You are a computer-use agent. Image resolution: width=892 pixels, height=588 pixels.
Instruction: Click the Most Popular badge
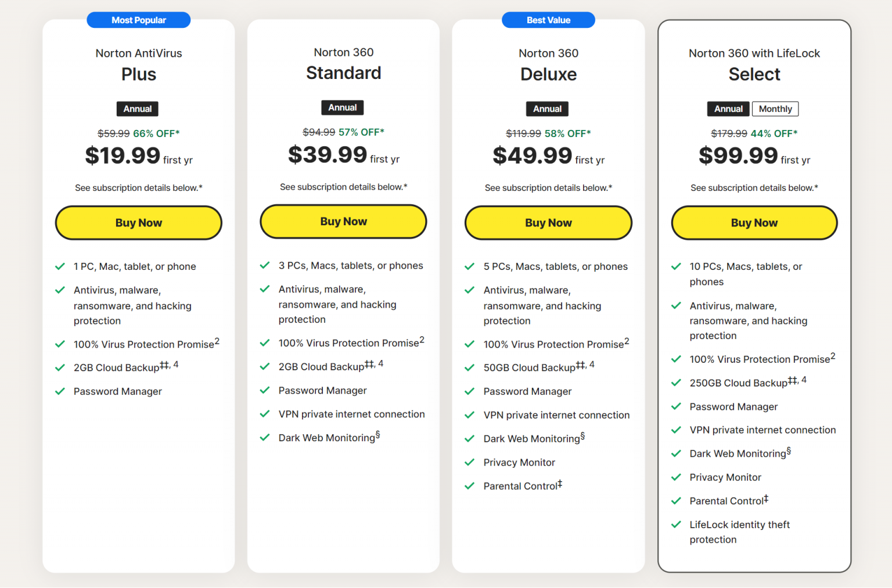click(138, 19)
